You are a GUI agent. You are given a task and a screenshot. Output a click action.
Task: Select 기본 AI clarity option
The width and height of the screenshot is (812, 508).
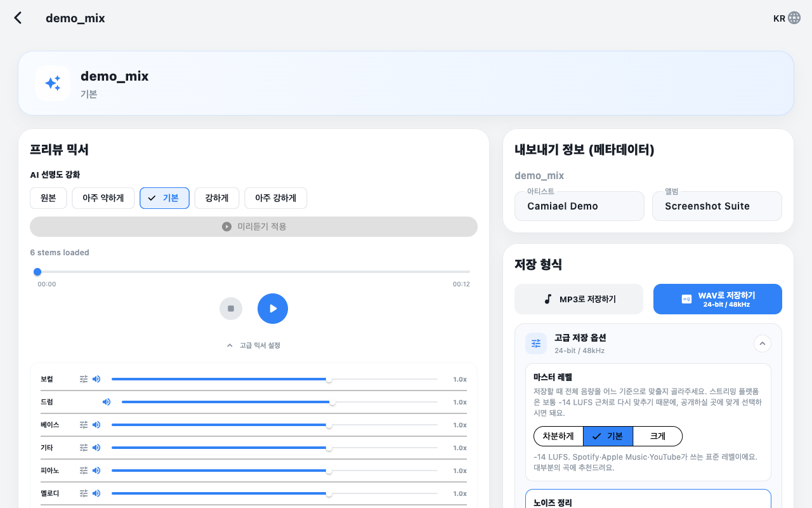(164, 198)
